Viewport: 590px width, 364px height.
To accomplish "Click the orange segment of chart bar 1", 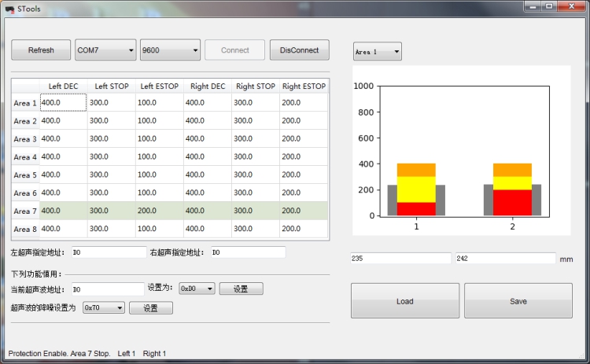I will 416,170.
